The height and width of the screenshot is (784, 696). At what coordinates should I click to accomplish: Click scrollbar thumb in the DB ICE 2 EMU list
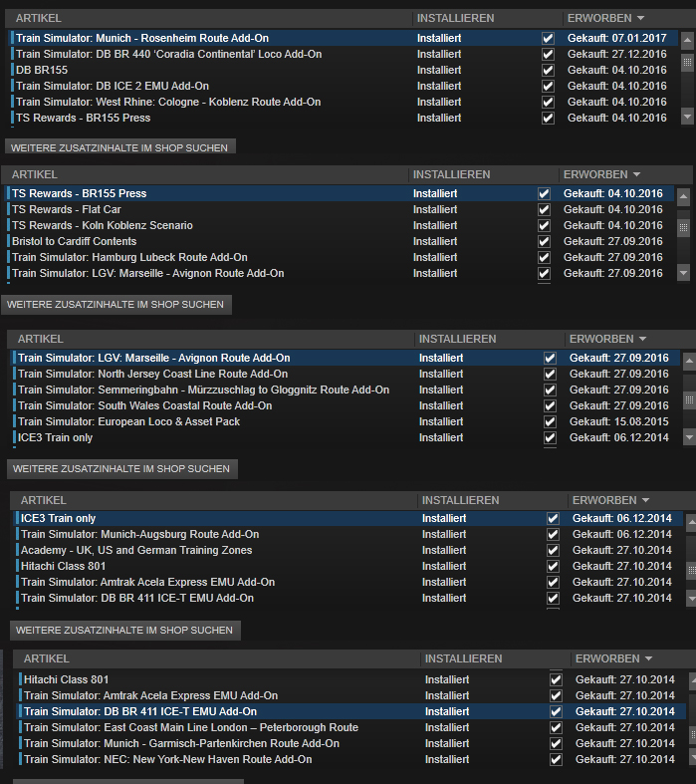[687, 62]
